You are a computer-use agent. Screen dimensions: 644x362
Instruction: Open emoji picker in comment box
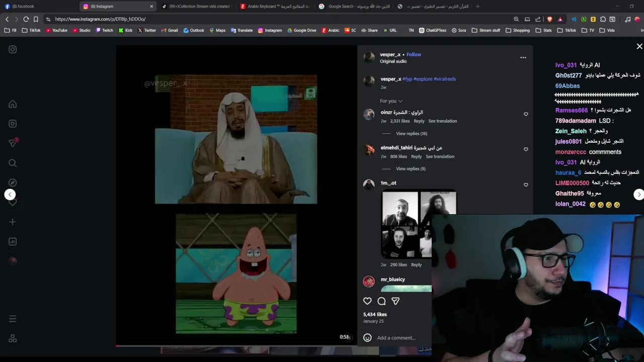pos(367,338)
